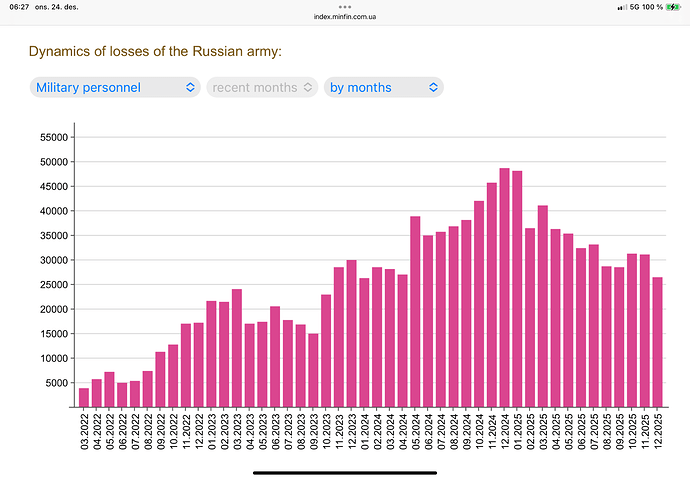Tap the 06:27 clock in status bar

(17, 7)
